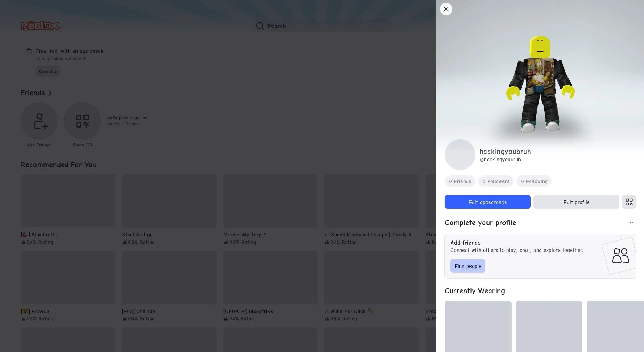Select the [FPS] One Tap title
The height and width of the screenshot is (352, 644).
(x=138, y=311)
